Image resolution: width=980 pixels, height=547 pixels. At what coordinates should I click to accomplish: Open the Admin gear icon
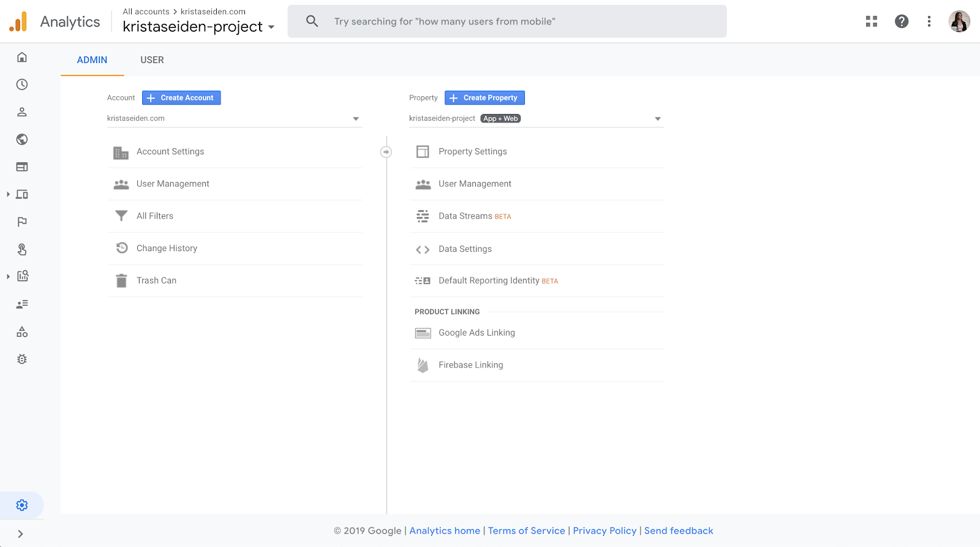tap(22, 505)
